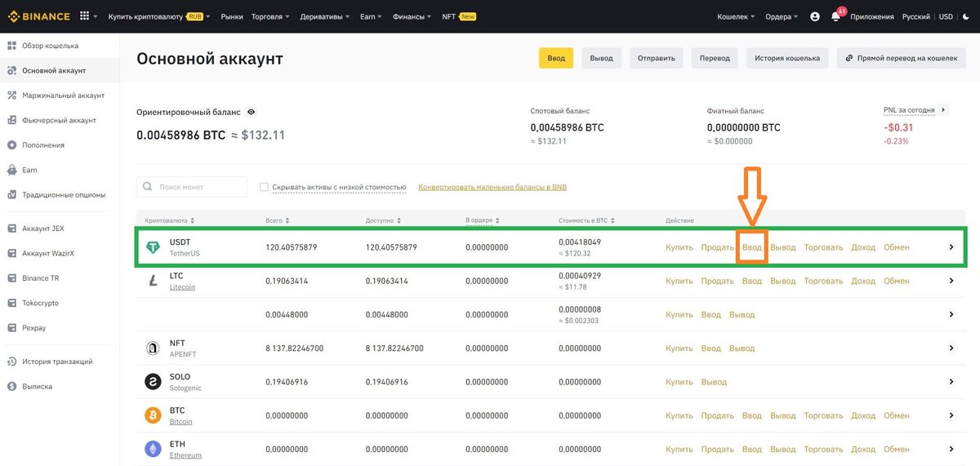Expand Купить криптовалюту dropdown in top menu
This screenshot has width=980, height=466.
coord(159,16)
